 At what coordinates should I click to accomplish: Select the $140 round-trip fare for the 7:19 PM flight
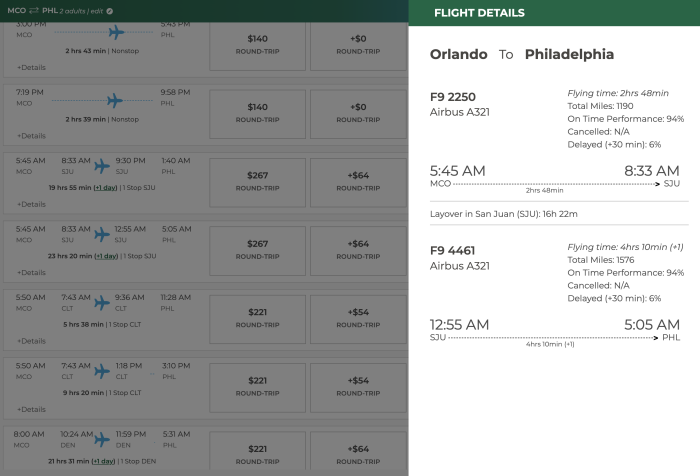point(258,114)
